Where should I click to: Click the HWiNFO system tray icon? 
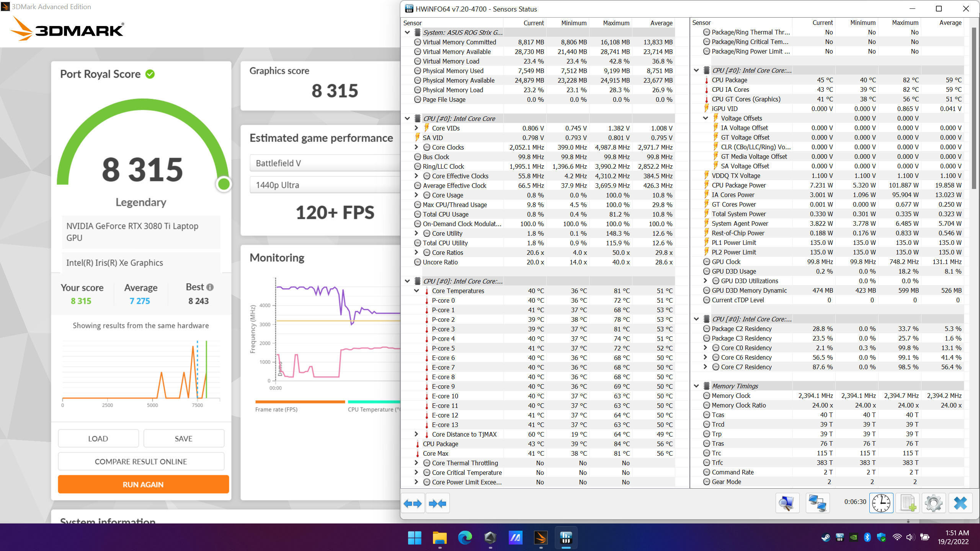click(840, 537)
